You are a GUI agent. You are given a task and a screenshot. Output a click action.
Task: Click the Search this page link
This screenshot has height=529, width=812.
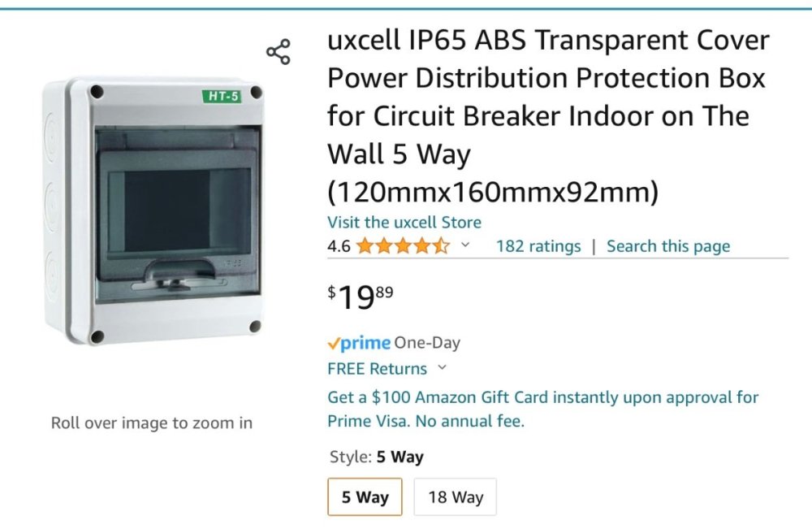[667, 246]
